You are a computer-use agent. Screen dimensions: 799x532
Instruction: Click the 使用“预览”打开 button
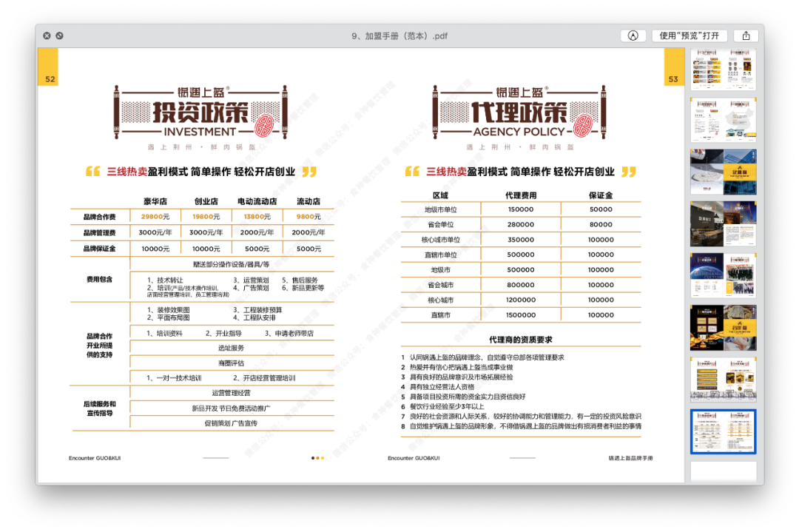pos(689,36)
